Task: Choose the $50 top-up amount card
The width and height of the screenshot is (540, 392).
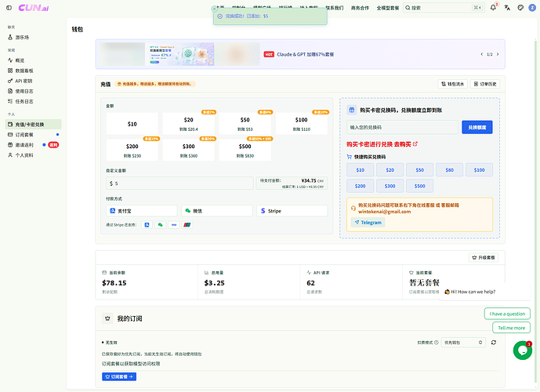Action: click(245, 124)
